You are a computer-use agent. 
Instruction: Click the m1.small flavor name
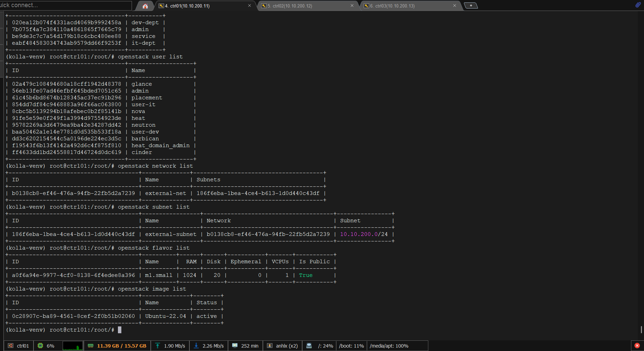(159, 275)
